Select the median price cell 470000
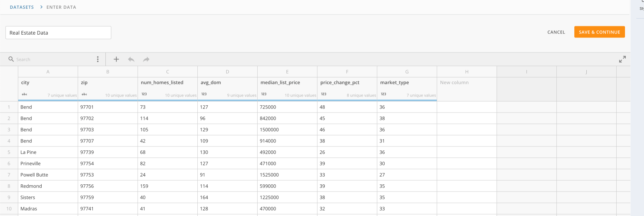The height and width of the screenshot is (216, 644). (x=287, y=209)
